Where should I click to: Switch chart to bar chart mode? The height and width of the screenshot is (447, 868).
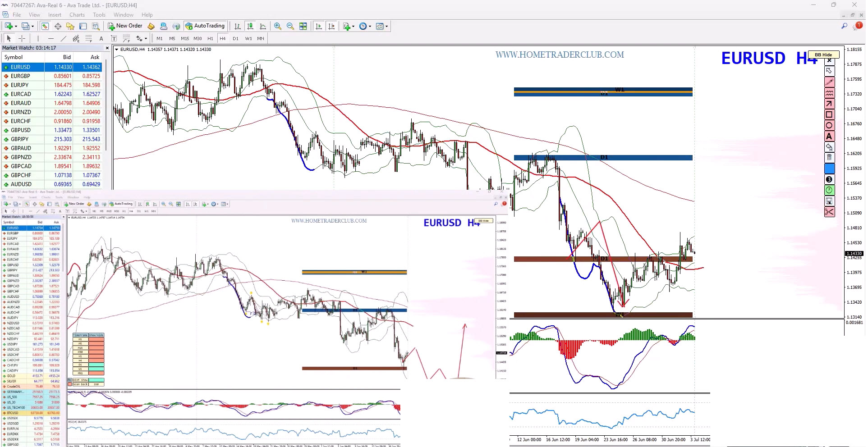tap(238, 26)
